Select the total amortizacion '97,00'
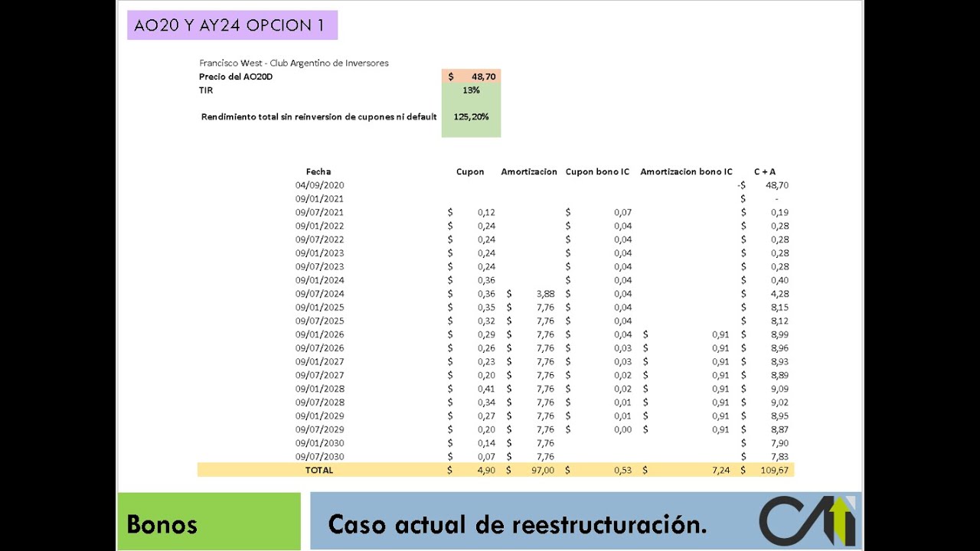The width and height of the screenshot is (980, 551). tap(543, 470)
